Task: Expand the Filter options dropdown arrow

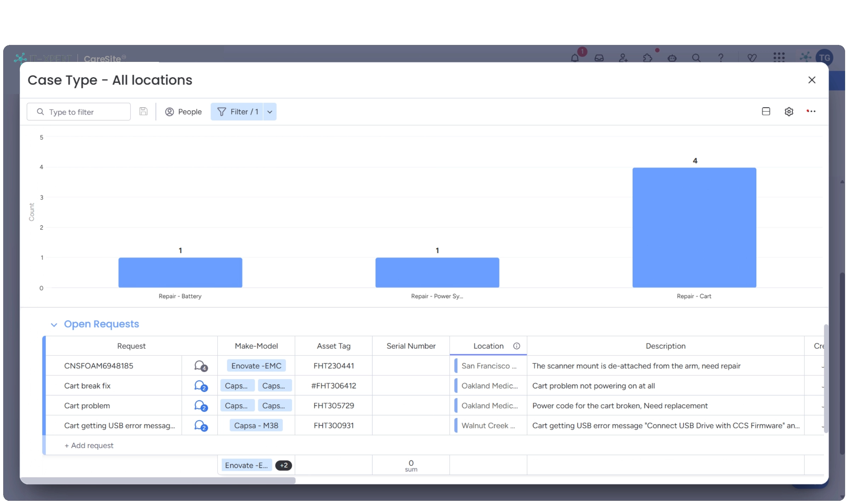Action: [x=270, y=112]
